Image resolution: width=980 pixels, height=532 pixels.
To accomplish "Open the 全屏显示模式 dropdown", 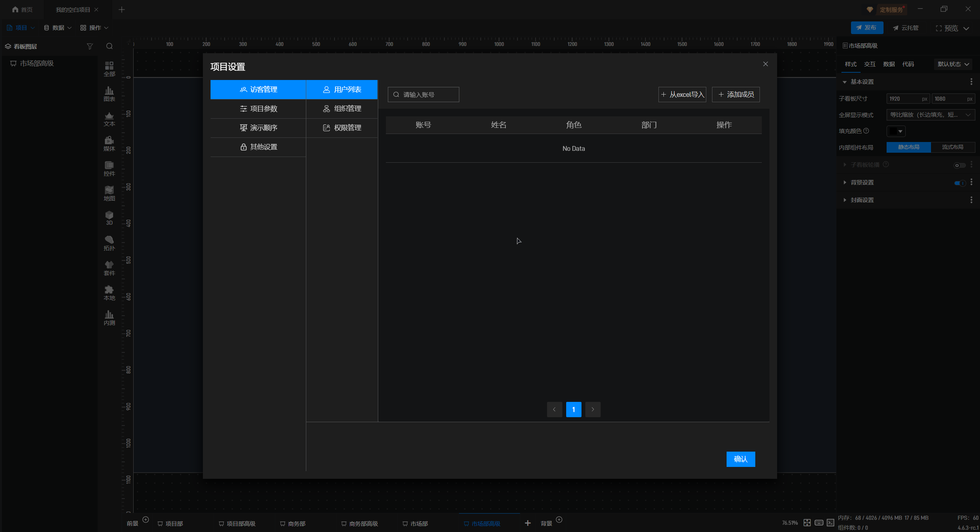I will 930,115.
